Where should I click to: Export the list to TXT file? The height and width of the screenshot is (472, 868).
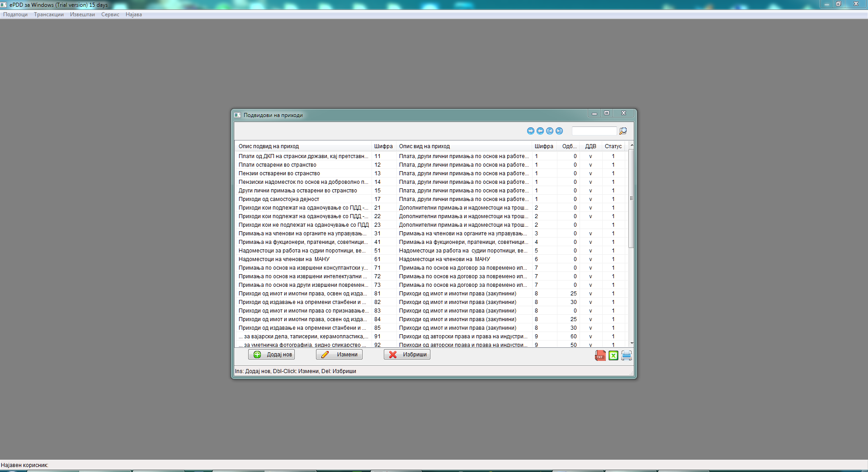[600, 355]
